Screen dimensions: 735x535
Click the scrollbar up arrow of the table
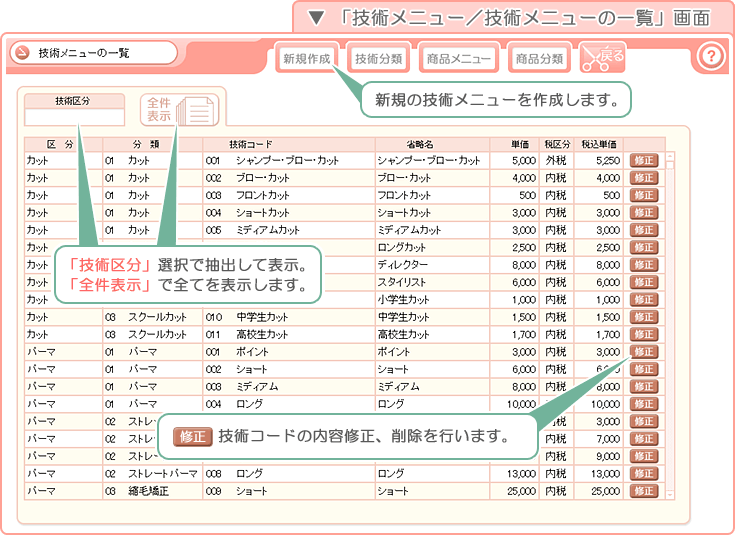(x=670, y=156)
